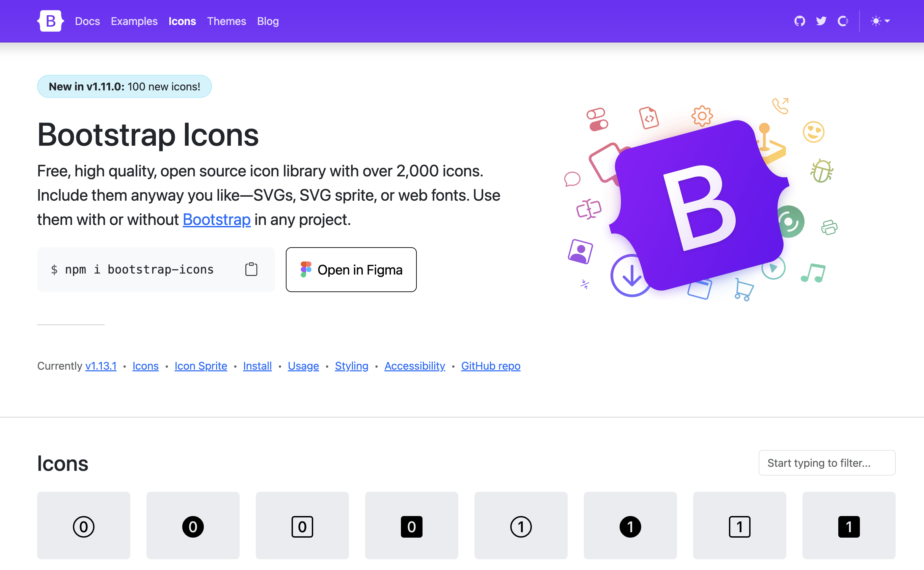
Task: Open the theme toggle dropdown
Action: (x=880, y=21)
